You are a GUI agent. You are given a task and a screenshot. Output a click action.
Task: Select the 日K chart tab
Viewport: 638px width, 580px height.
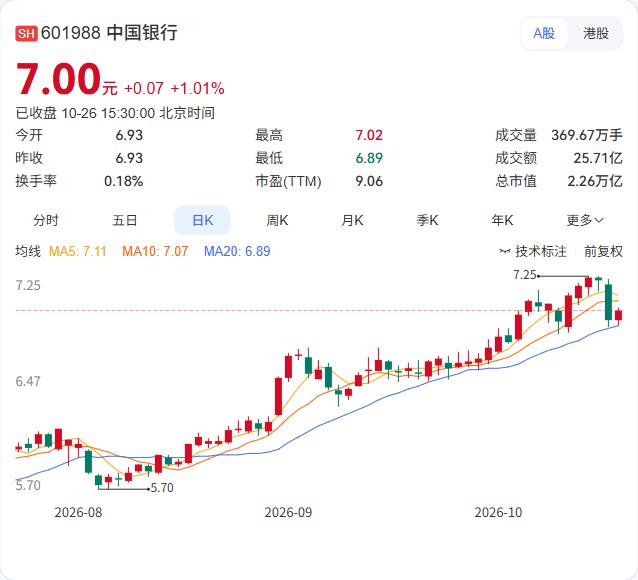click(x=202, y=220)
